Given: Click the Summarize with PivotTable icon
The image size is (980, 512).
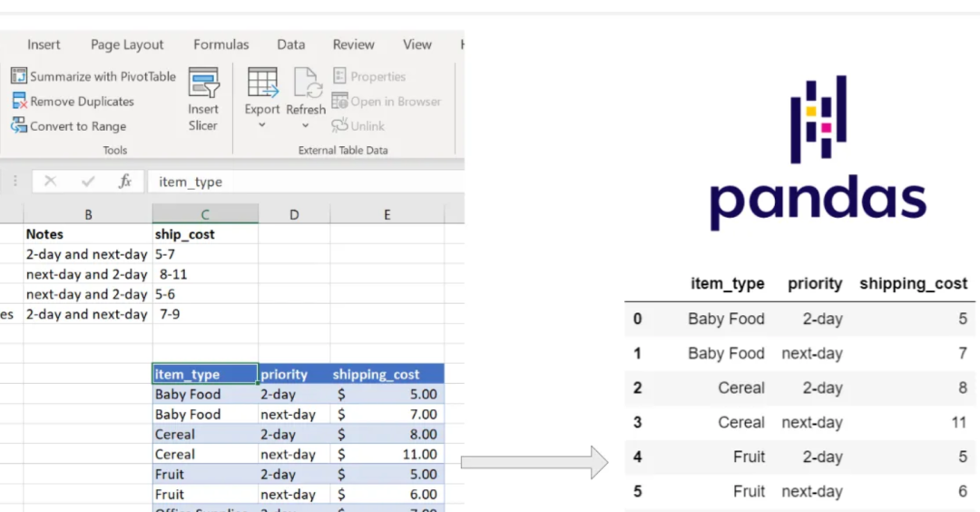Looking at the screenshot, I should point(19,76).
